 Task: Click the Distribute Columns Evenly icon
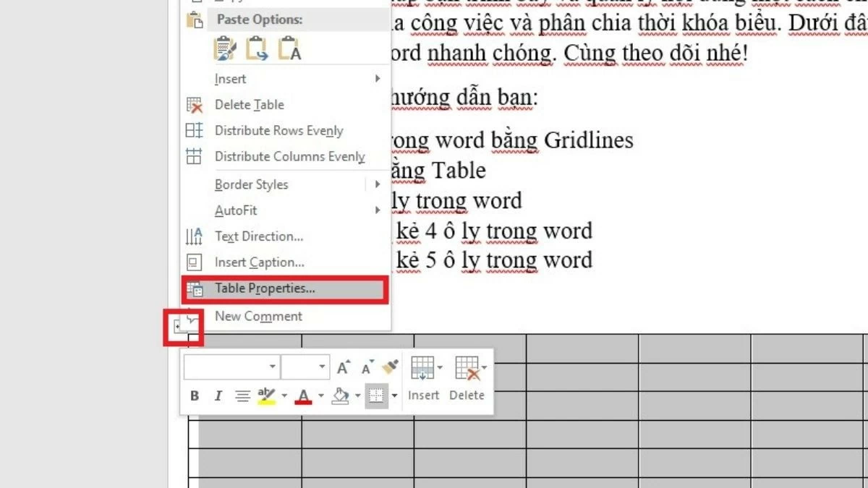coord(194,156)
